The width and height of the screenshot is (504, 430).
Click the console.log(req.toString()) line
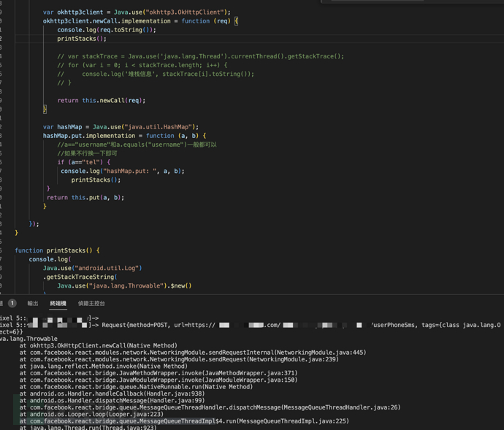click(x=107, y=30)
